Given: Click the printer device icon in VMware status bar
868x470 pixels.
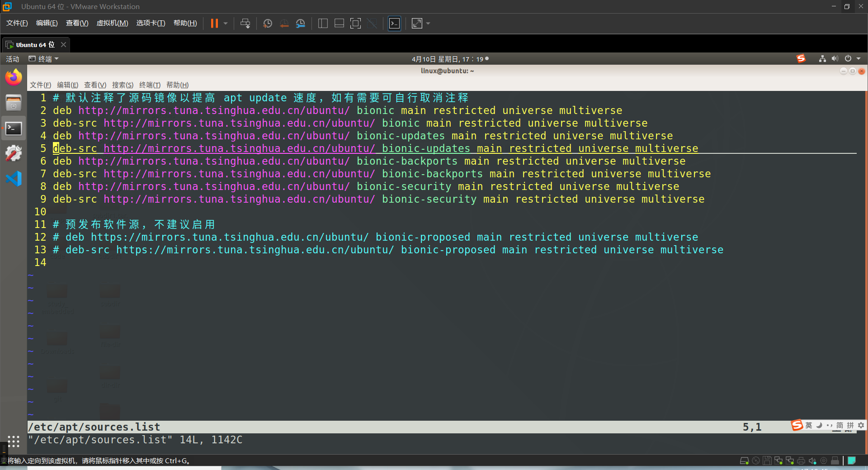Looking at the screenshot, I should pyautogui.click(x=801, y=461).
